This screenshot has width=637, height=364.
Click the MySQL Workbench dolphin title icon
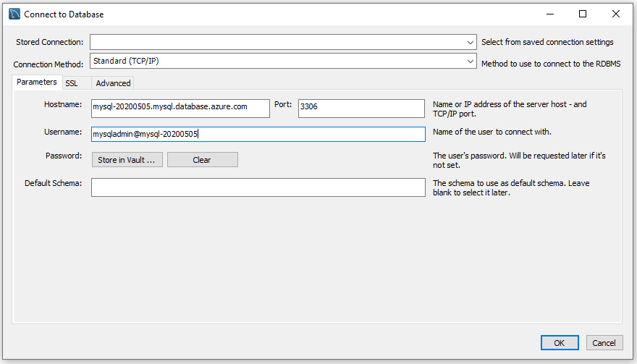click(x=14, y=14)
